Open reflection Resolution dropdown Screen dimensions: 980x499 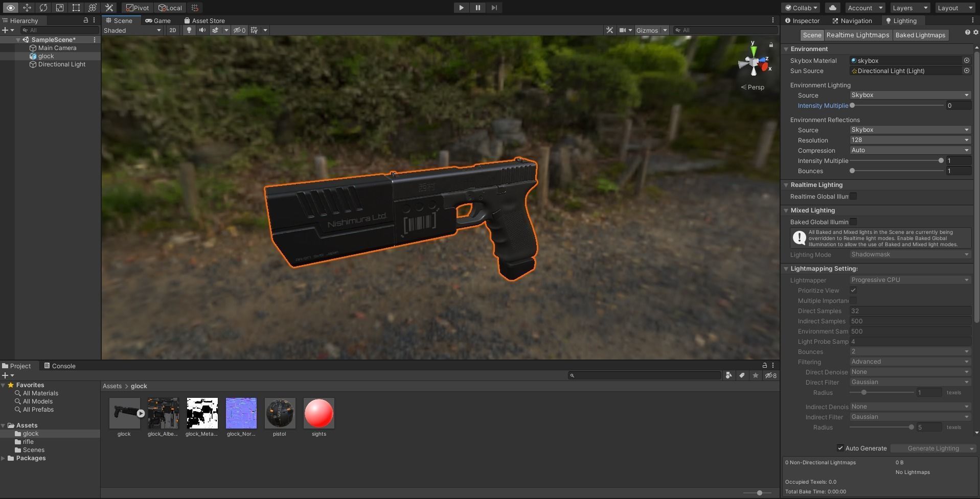coord(910,140)
